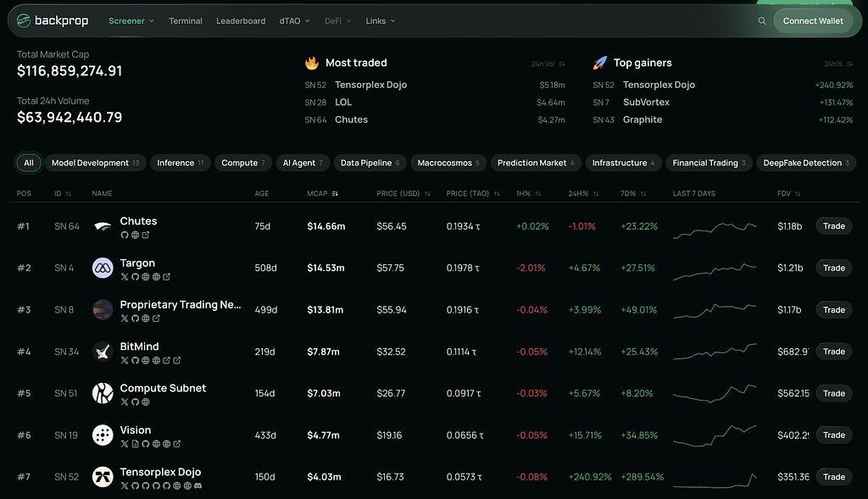The height and width of the screenshot is (499, 868).
Task: Sort the table by PRICE (USD) column
Action: 403,194
